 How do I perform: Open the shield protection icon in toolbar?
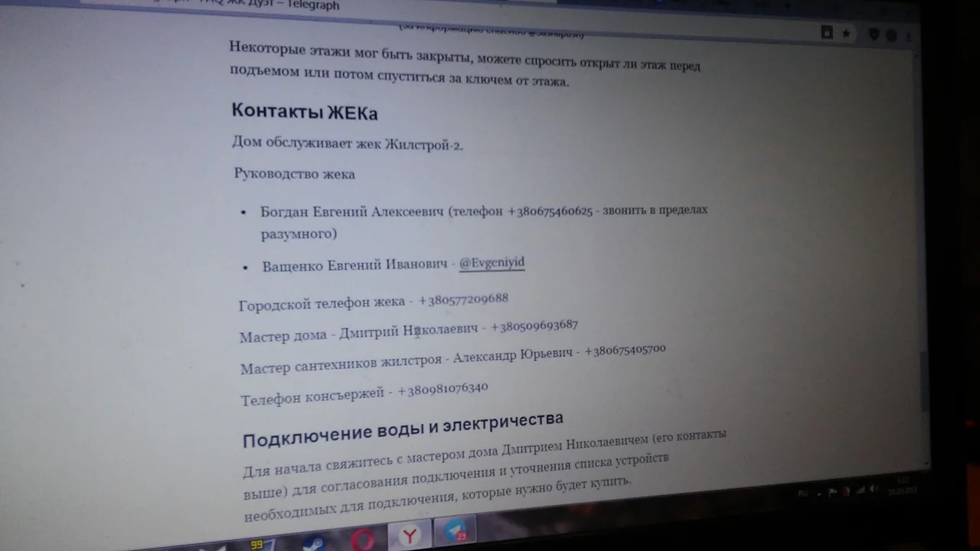(874, 34)
